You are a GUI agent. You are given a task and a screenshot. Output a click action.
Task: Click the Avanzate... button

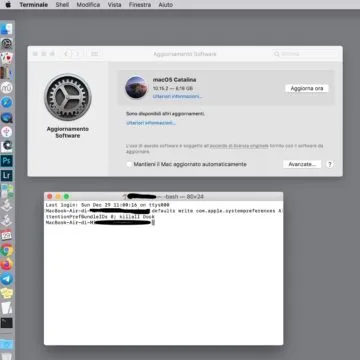(x=302, y=164)
